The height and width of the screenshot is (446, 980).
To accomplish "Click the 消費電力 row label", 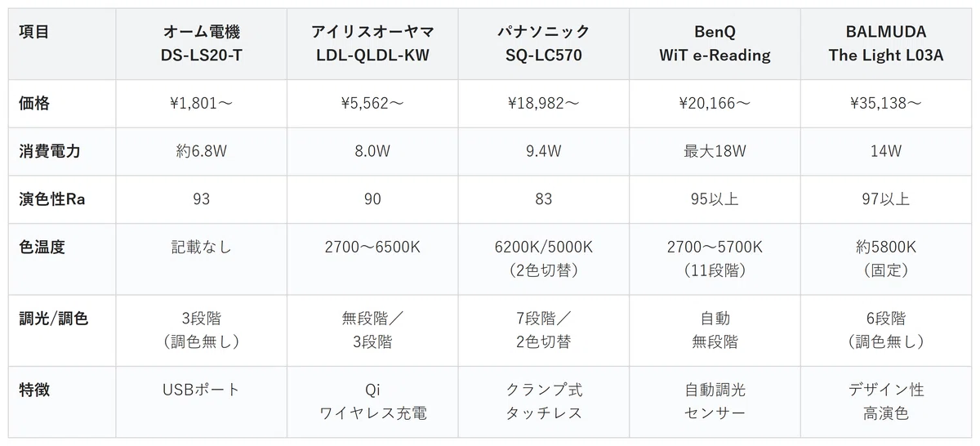I will tap(62, 151).
